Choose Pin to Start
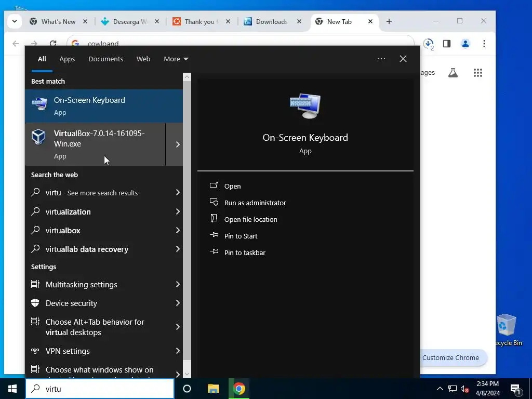532x399 pixels. (x=241, y=236)
